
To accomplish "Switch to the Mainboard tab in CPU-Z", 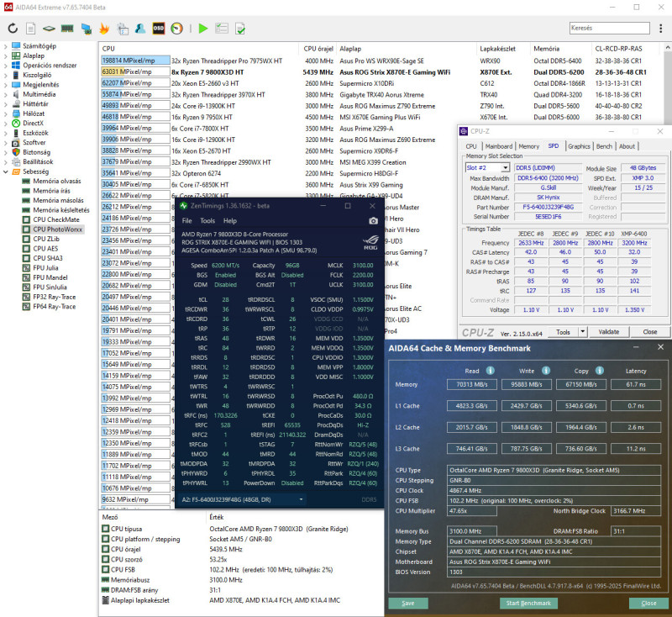I will 498,146.
